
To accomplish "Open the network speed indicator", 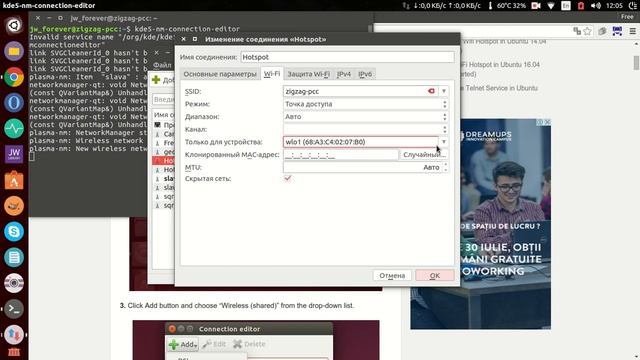I will [x=442, y=6].
